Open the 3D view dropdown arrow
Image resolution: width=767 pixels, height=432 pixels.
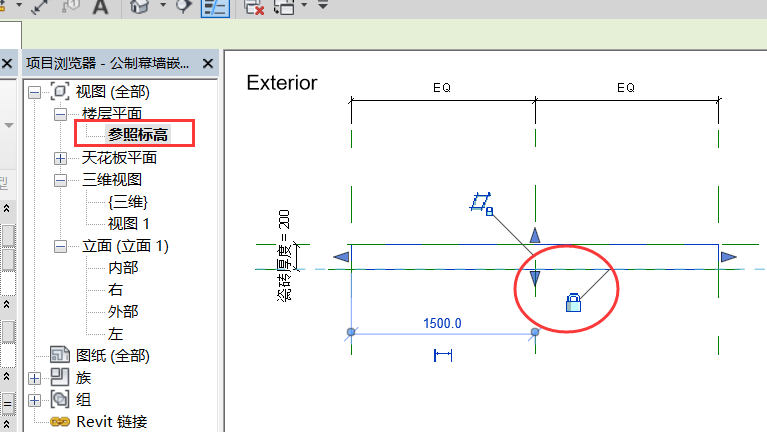162,8
